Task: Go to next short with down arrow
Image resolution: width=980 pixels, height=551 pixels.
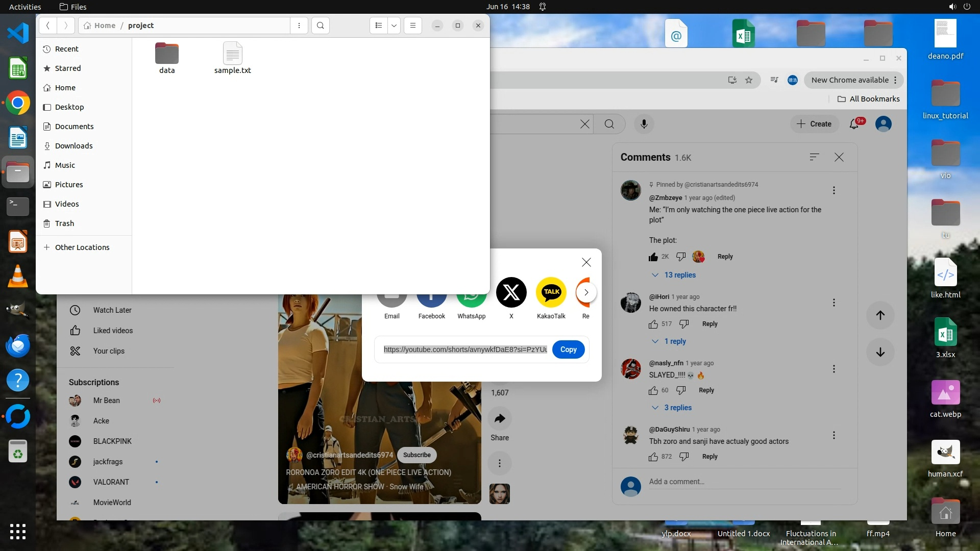Action: 880,352
